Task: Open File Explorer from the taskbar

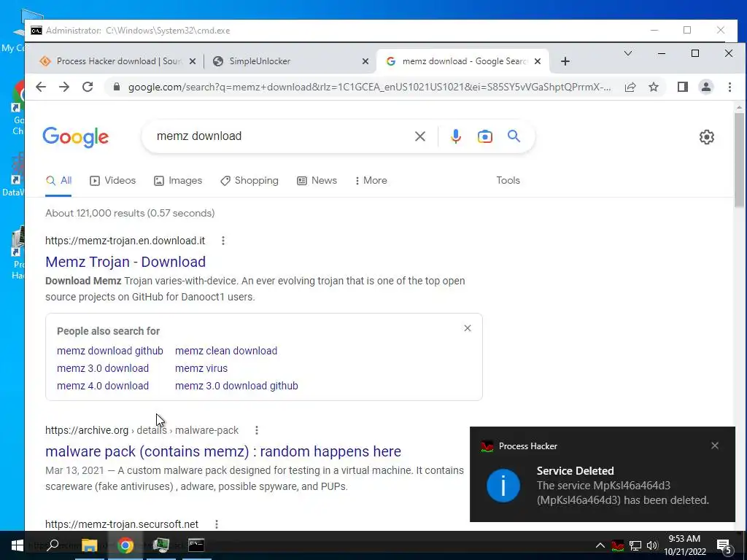Action: [89, 545]
